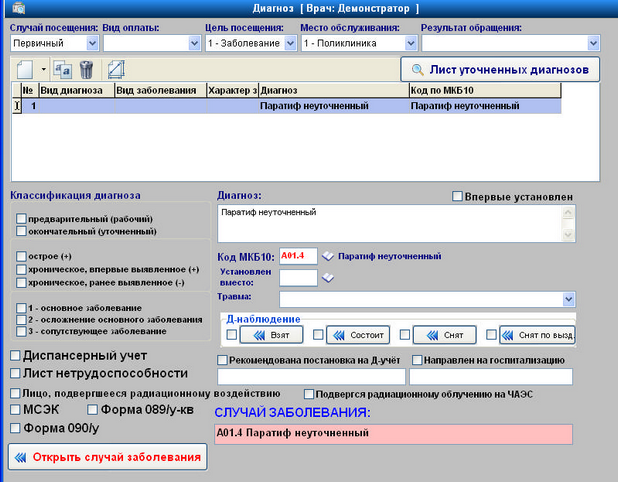Click Открыть случай заболевания button
This screenshot has height=482, width=618.
(108, 457)
